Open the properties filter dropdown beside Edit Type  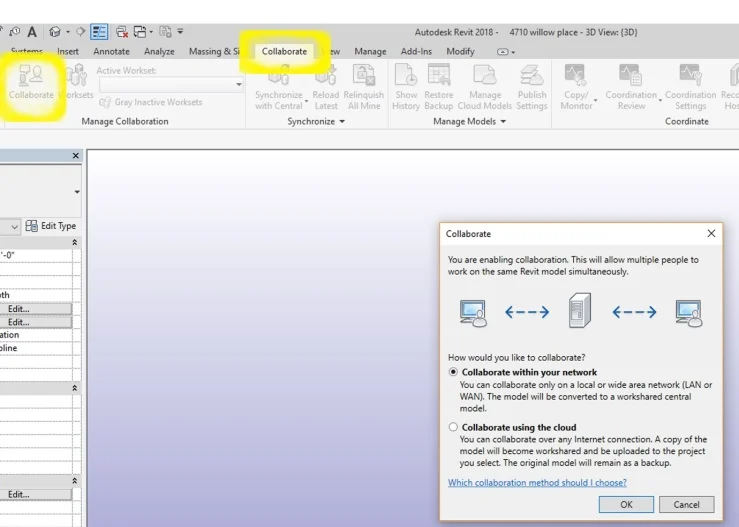pyautogui.click(x=15, y=227)
